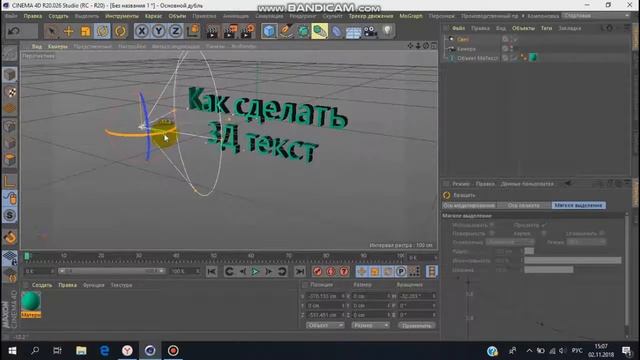Open the viewport Камеры menu
This screenshot has width=640, height=360.
(58, 47)
